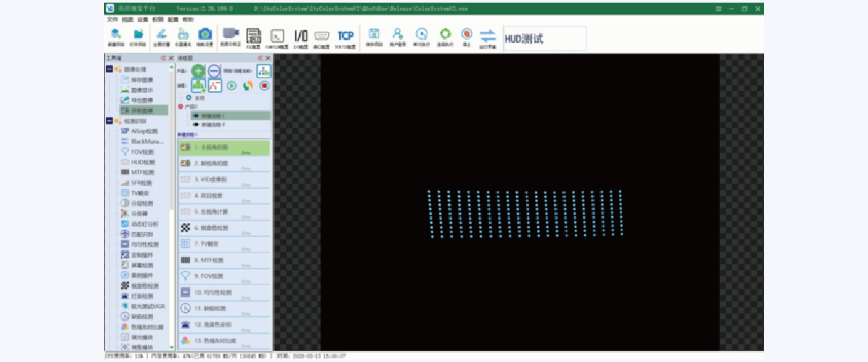The height and width of the screenshot is (362, 868).
Task: Select the FOV detection tool in toolbox tree
Action: coord(137,152)
